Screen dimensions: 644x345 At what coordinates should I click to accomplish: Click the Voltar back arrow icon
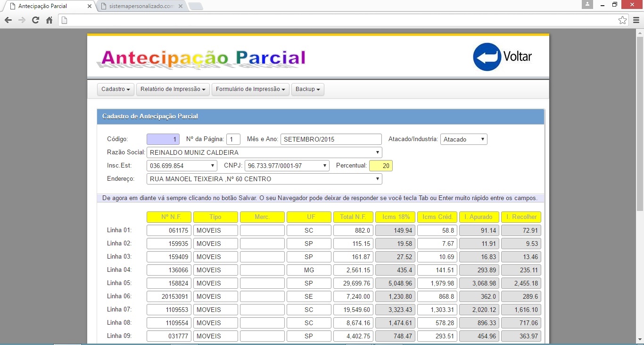coord(487,57)
